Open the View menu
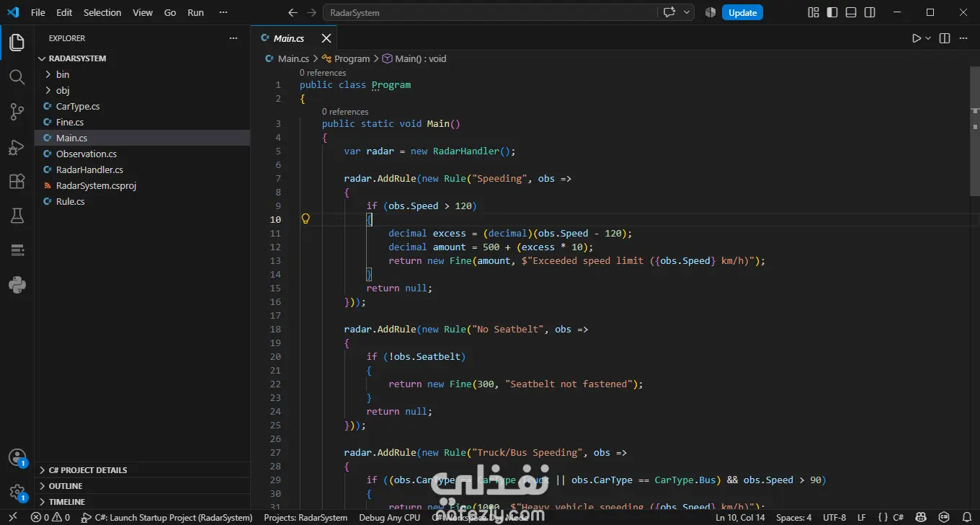Image resolution: width=980 pixels, height=525 pixels. click(143, 12)
